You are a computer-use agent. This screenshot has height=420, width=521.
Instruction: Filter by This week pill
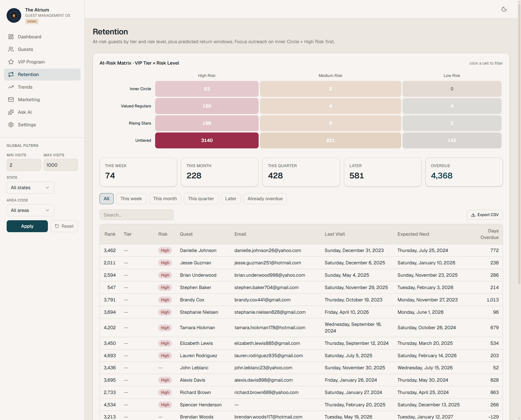(x=131, y=199)
